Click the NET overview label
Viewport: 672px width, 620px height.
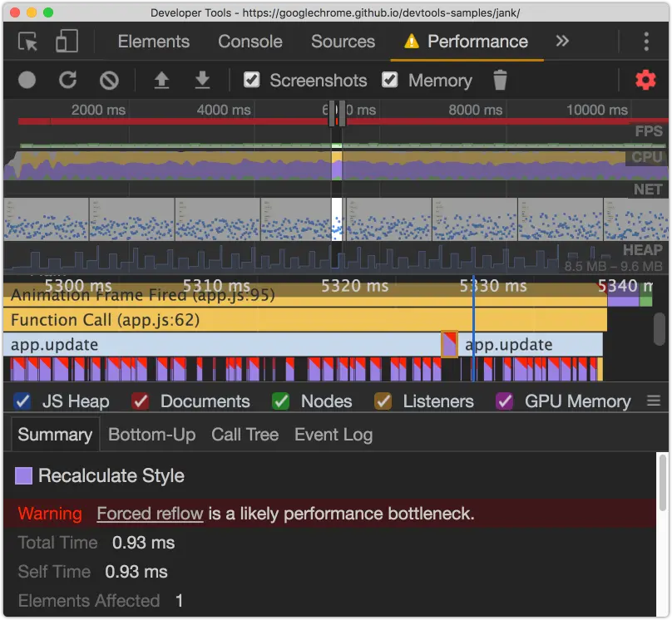tap(648, 189)
